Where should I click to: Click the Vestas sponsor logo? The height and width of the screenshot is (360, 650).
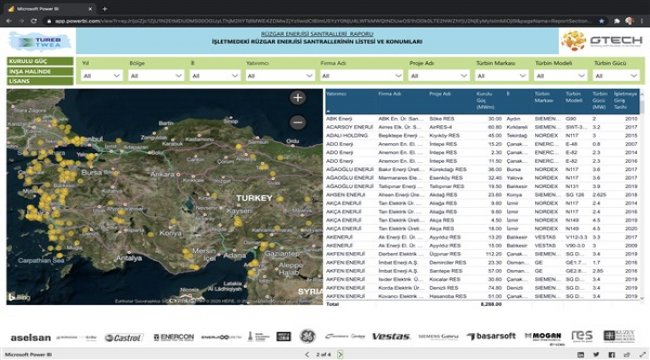click(391, 336)
